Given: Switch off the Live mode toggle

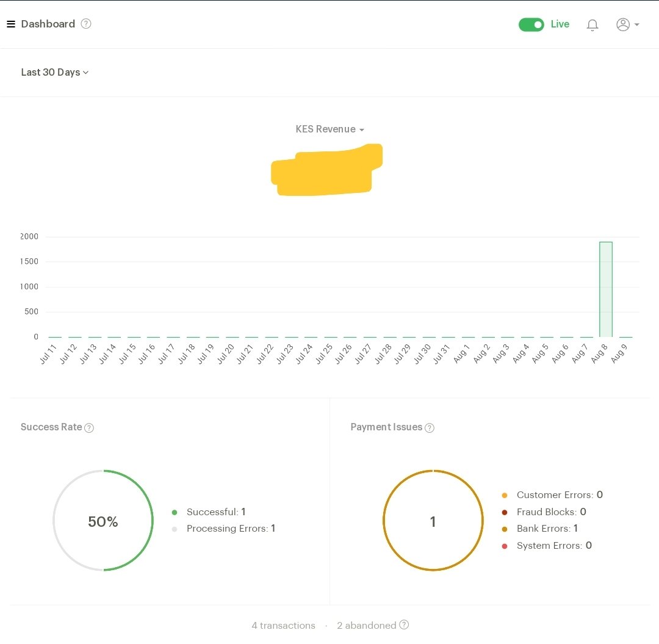Looking at the screenshot, I should click(531, 24).
